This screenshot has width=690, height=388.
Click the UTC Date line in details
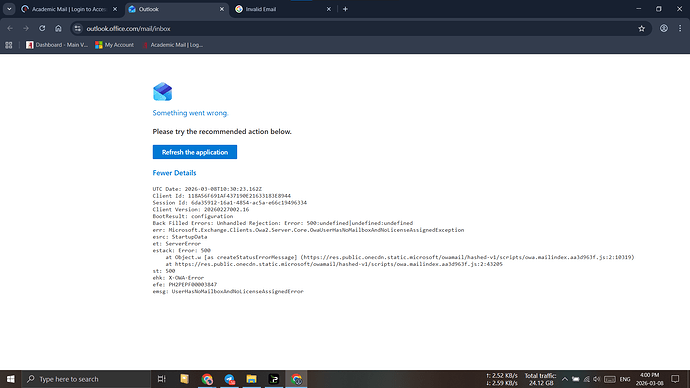click(207, 189)
